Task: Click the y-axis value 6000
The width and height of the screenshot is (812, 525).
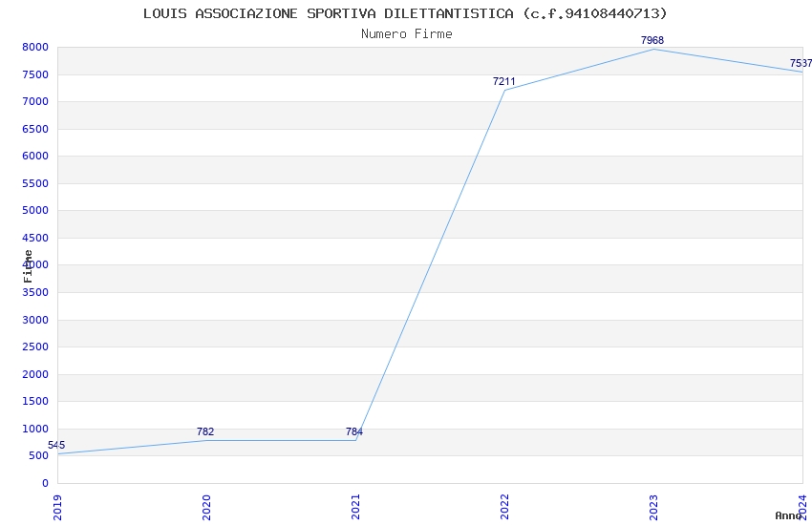Action: click(x=35, y=157)
